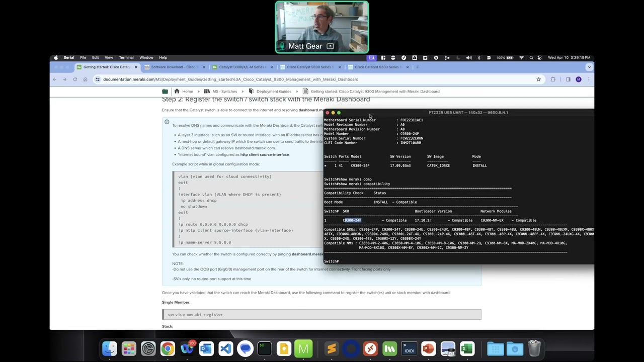Open the Chrome tab search dropdown
This screenshot has width=644, height=362.
pos(589,67)
